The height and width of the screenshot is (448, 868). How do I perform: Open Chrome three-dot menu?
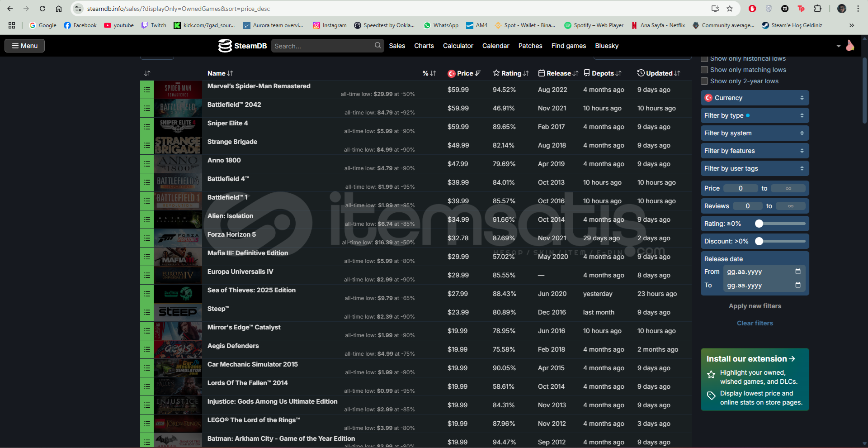[858, 9]
